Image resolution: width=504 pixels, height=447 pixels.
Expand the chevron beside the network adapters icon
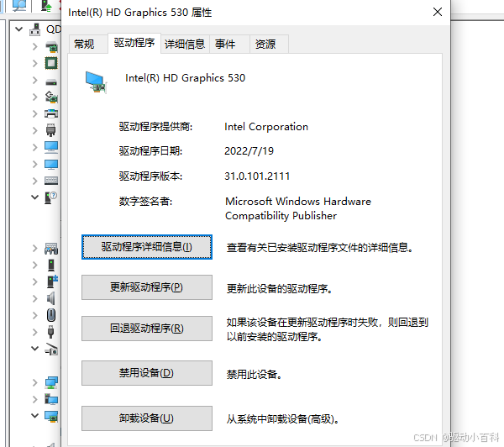(x=34, y=382)
